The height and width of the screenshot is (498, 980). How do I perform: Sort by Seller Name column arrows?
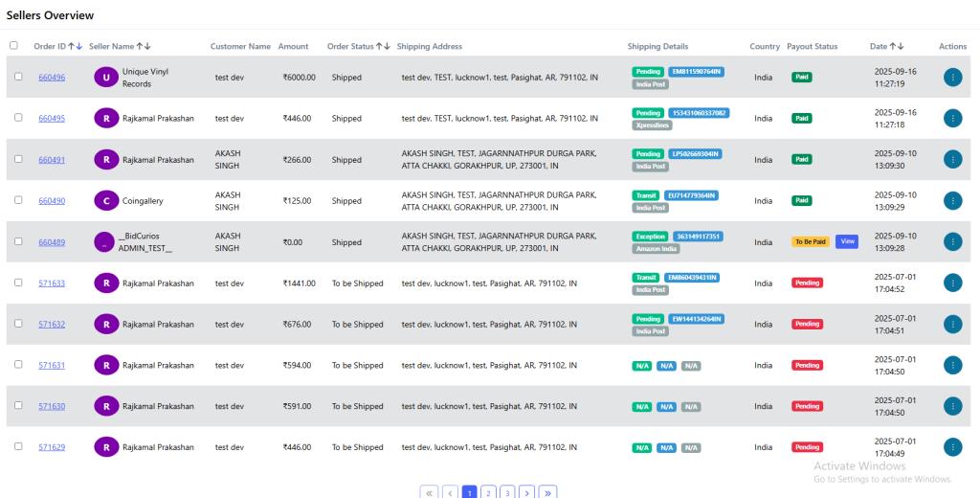(x=144, y=46)
